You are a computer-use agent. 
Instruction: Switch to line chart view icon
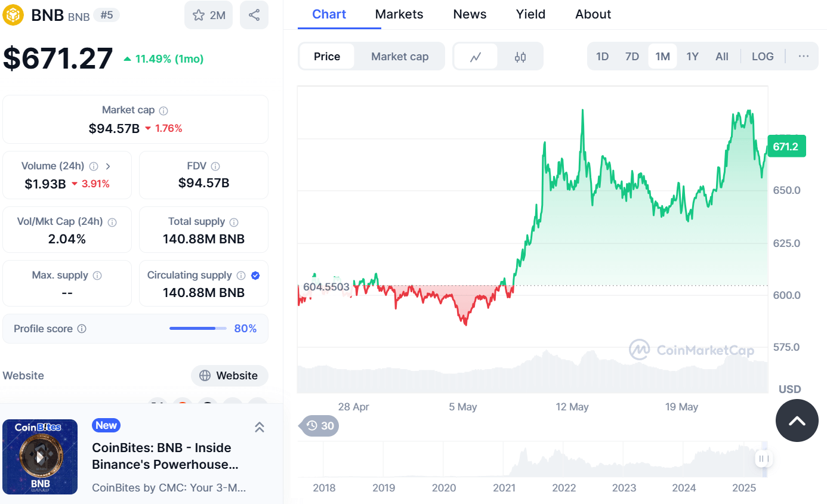point(476,57)
